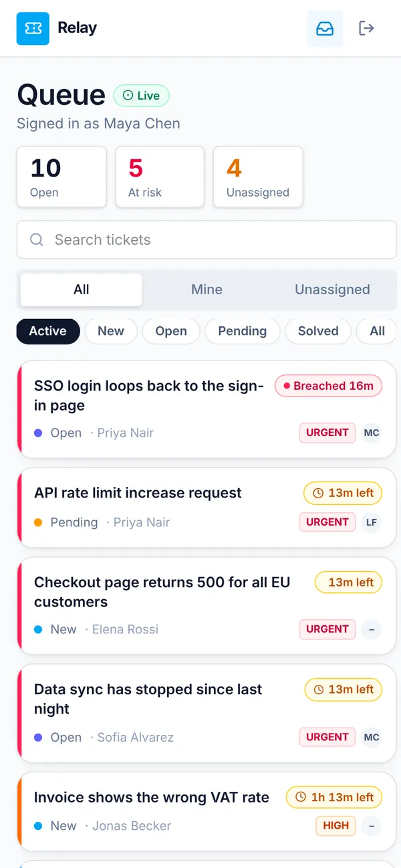Select the New status chip
Screen dimensions: 401x868
(x=111, y=331)
